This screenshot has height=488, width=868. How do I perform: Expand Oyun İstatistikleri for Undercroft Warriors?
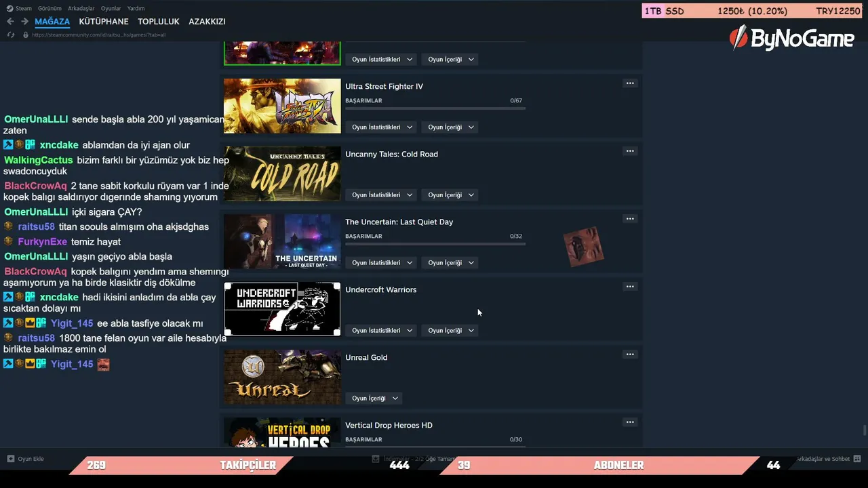(382, 331)
